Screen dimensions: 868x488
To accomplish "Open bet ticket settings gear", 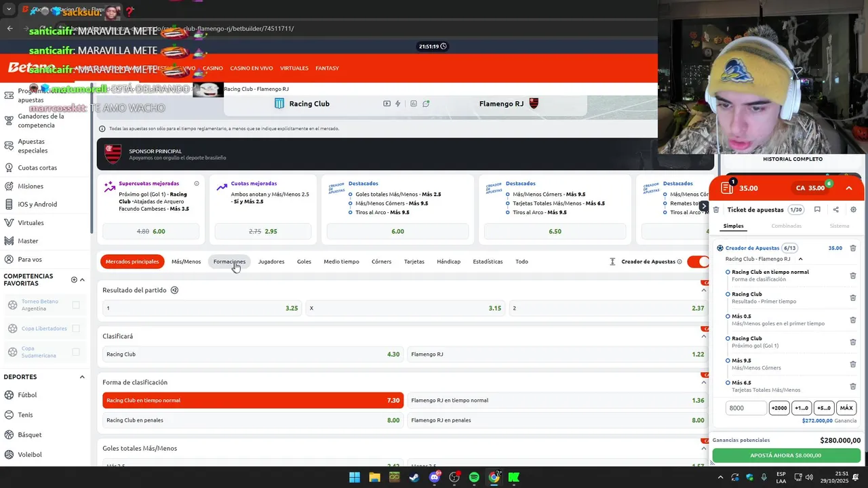I will click(853, 210).
